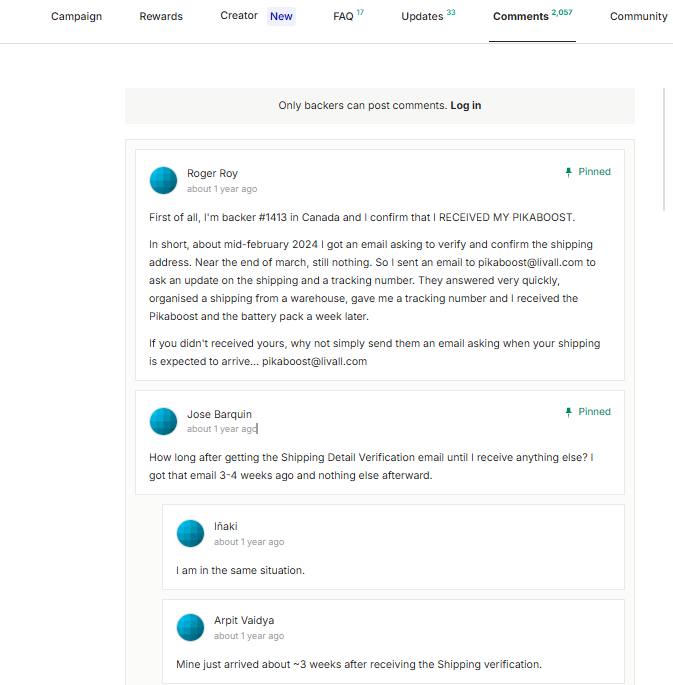Click Roger Roy's avatar icon

pos(163,180)
